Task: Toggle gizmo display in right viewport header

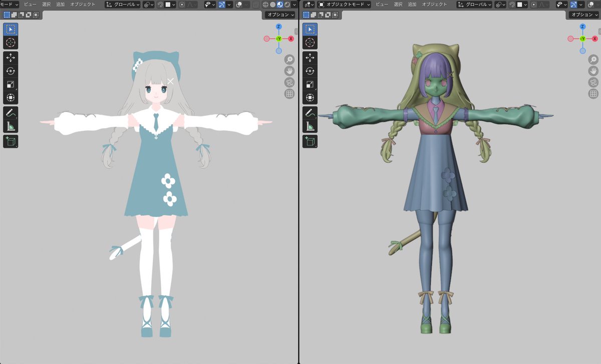Action: (x=573, y=5)
